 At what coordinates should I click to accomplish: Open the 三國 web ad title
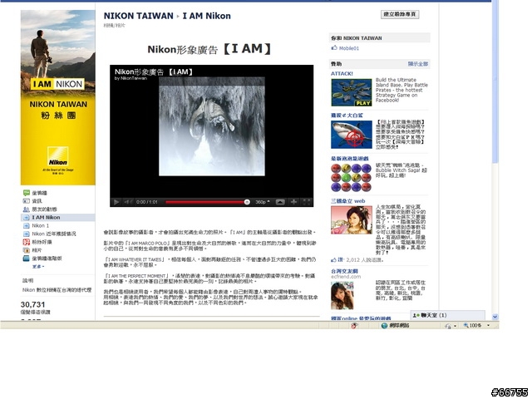(x=347, y=201)
